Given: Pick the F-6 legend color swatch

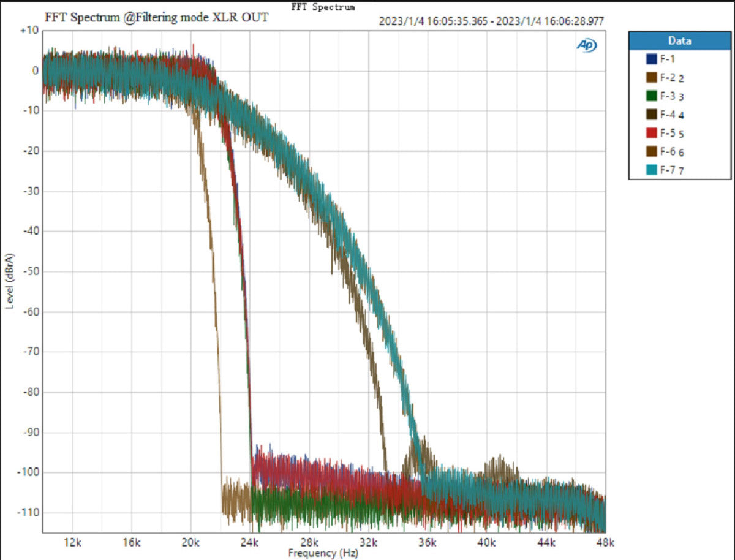Looking at the screenshot, I should [651, 152].
